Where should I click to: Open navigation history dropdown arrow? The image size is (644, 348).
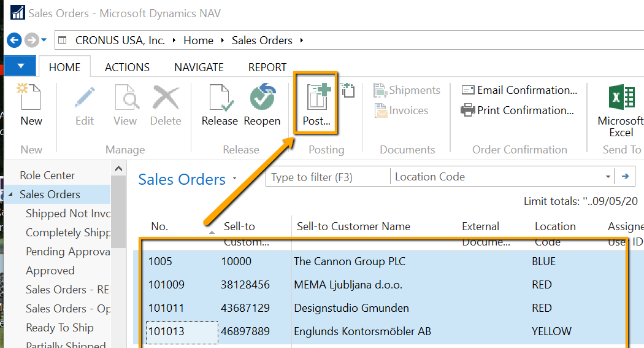coord(44,41)
